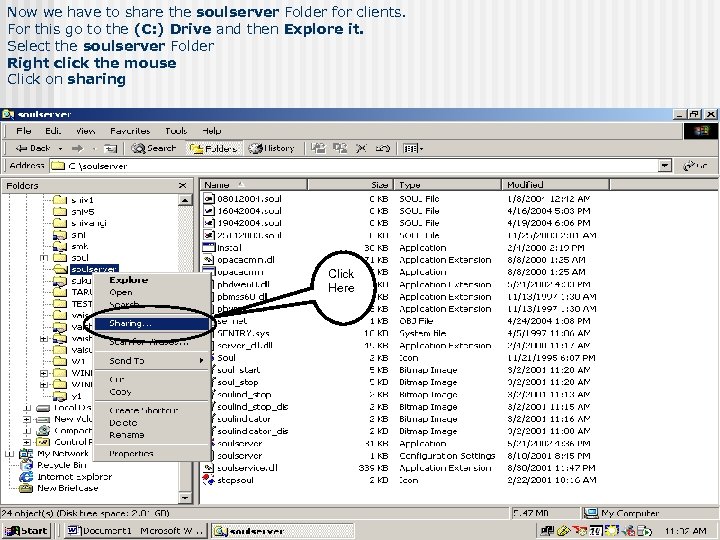The image size is (720, 540).
Task: Click the Back toolbar button
Action: point(33,148)
